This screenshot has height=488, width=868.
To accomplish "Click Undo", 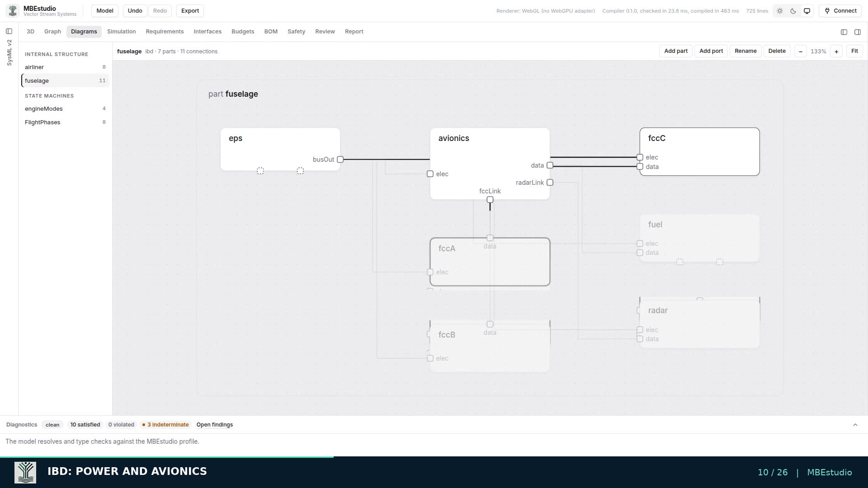I will coord(135,11).
